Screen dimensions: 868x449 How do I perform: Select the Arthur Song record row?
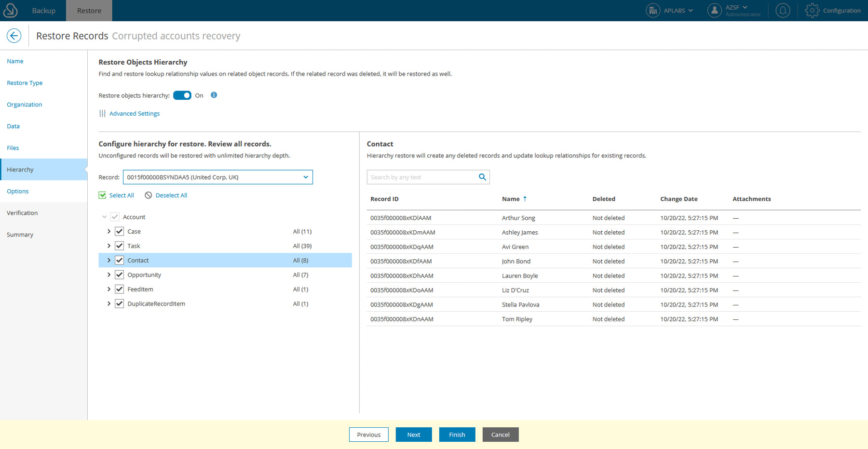point(518,218)
